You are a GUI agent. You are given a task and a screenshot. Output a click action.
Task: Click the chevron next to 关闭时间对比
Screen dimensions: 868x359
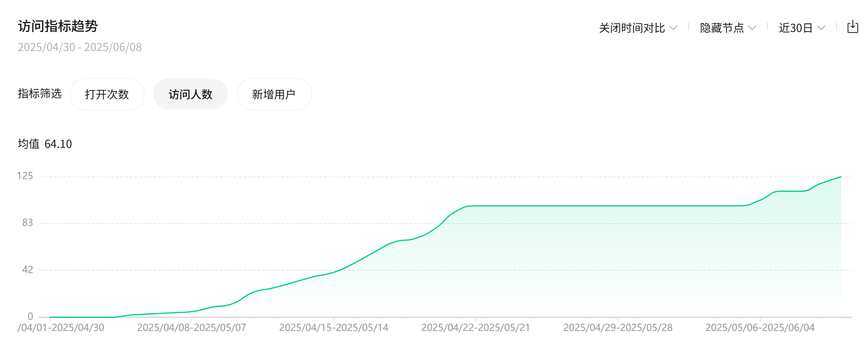pos(673,28)
